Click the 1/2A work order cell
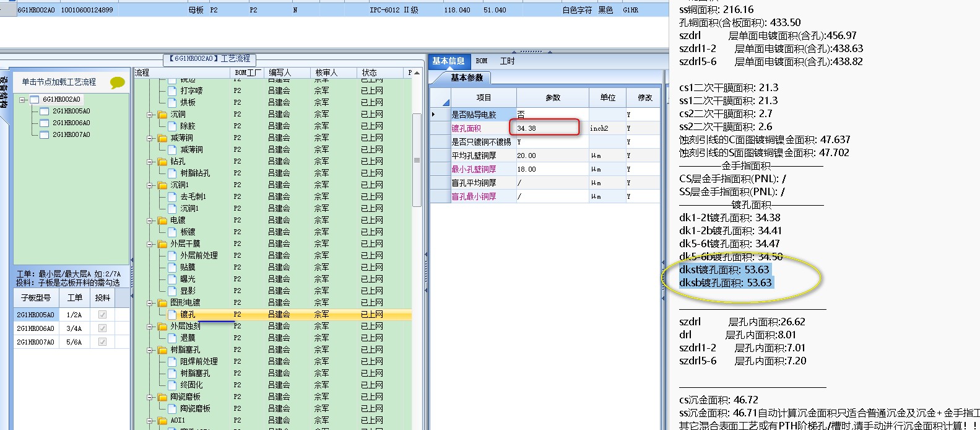This screenshot has height=430, width=980. coord(74,315)
